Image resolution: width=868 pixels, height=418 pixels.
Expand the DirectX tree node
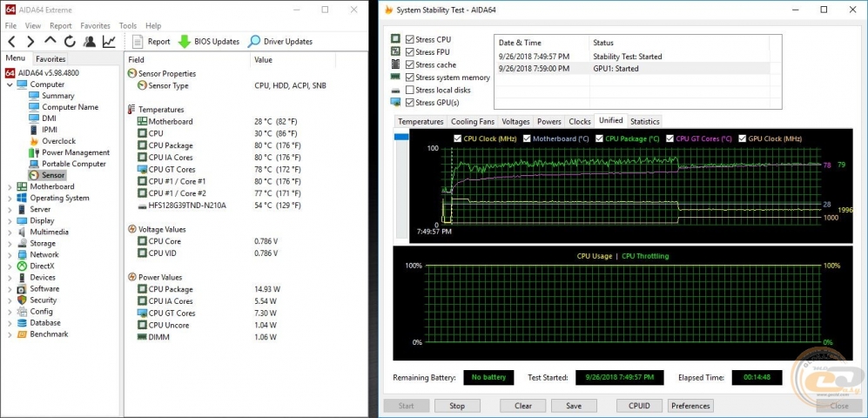point(10,266)
